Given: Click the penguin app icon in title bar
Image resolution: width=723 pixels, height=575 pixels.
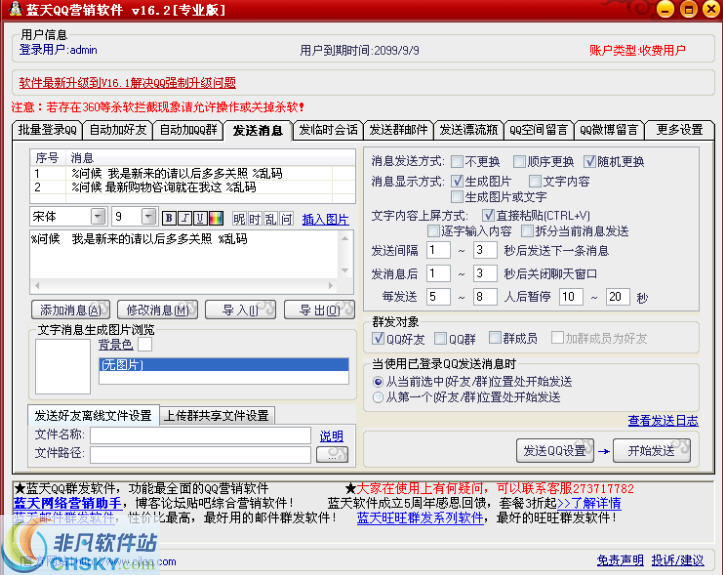Looking at the screenshot, I should tap(15, 9).
